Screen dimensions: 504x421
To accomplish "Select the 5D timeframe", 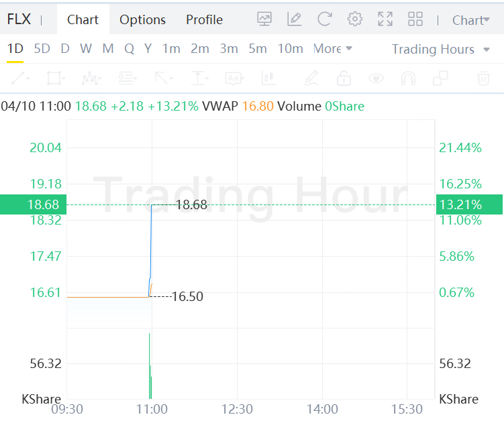I will tap(42, 49).
